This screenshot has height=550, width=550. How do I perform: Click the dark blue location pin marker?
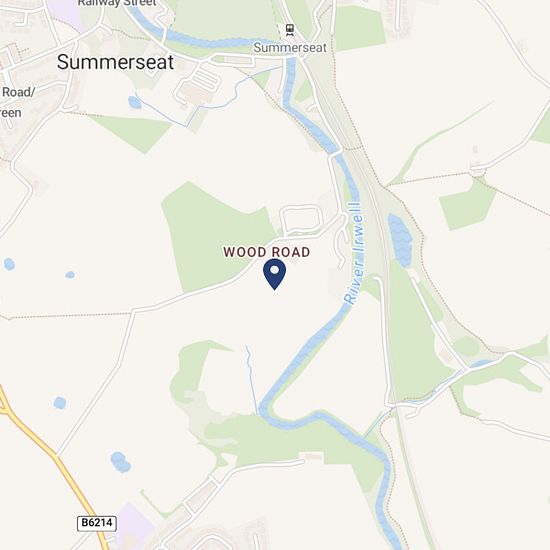(x=274, y=274)
